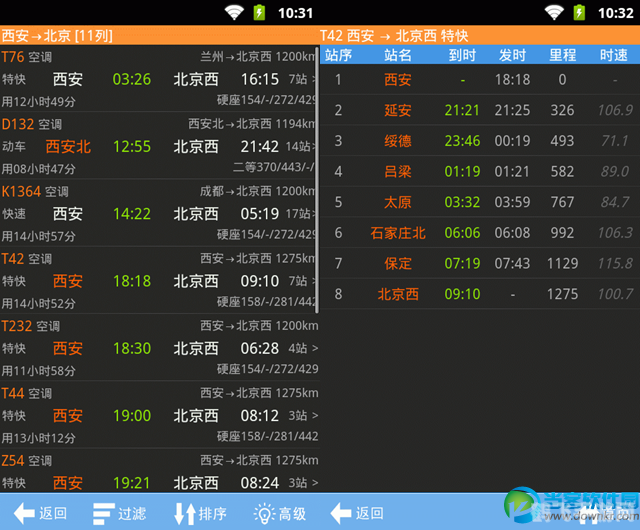Expand the 7站 stops chevron for T76

click(x=315, y=78)
